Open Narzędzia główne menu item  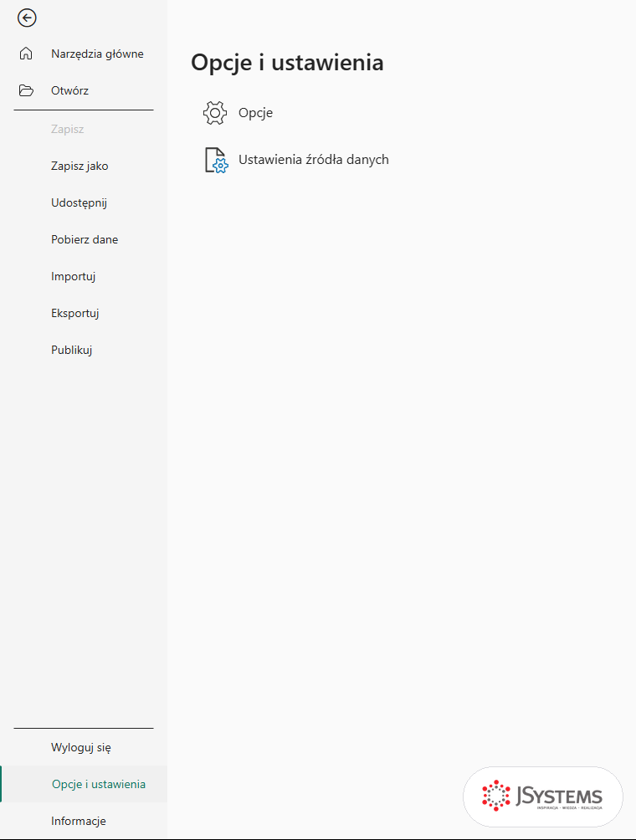click(98, 54)
